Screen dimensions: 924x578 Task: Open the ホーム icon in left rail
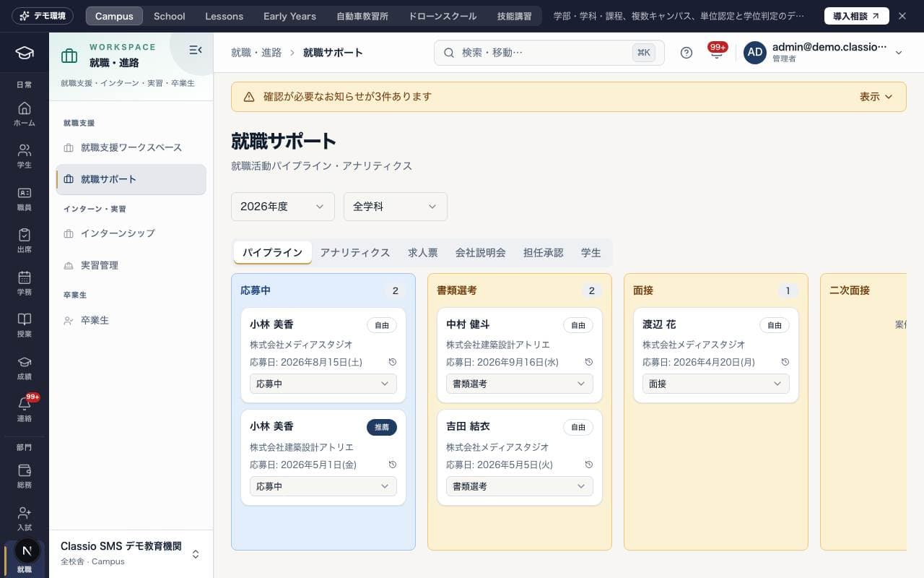(24, 114)
